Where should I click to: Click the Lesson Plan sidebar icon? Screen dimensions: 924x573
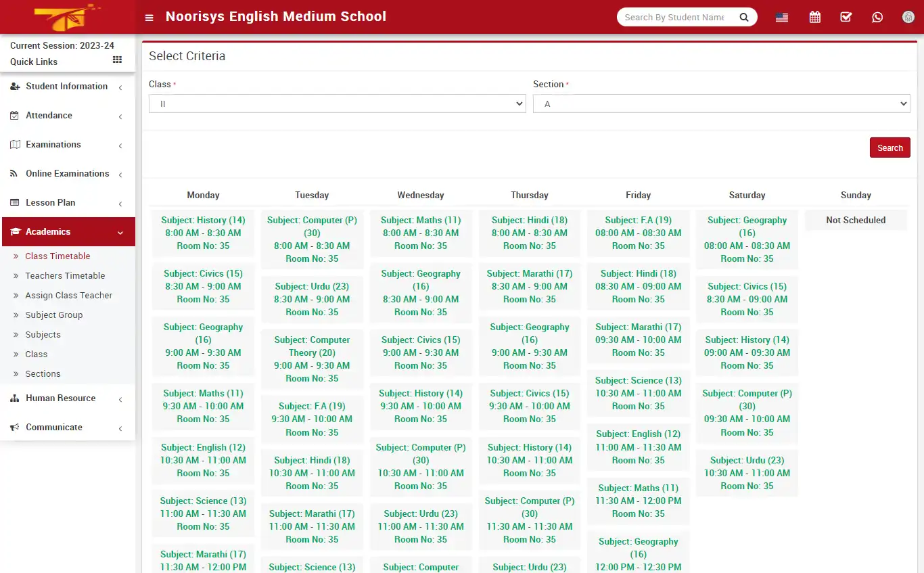pos(14,202)
